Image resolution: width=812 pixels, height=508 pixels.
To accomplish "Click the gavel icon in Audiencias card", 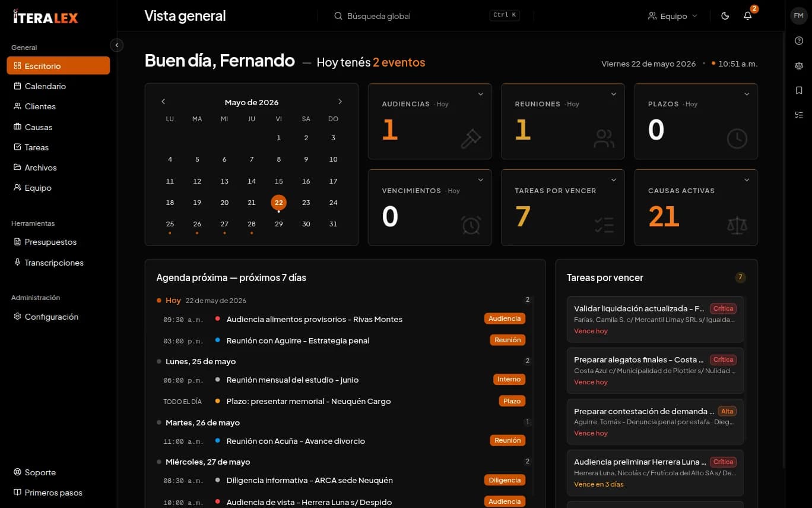I will 471,138.
